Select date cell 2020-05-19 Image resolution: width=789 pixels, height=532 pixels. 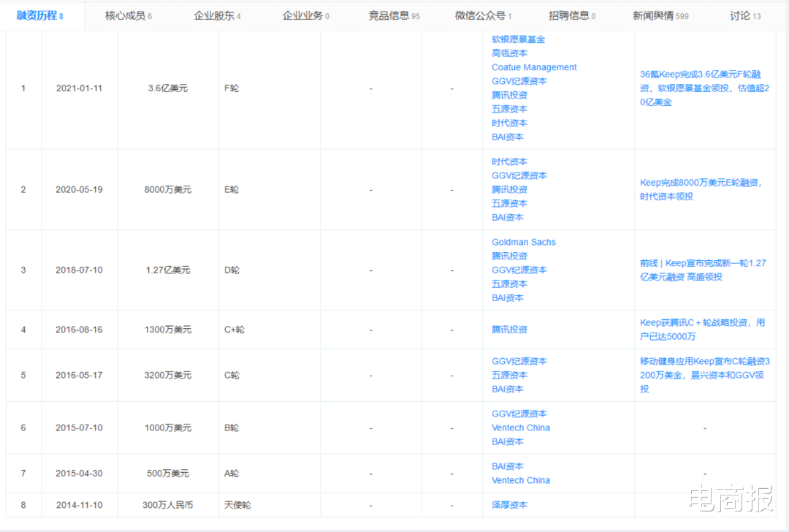coord(79,190)
